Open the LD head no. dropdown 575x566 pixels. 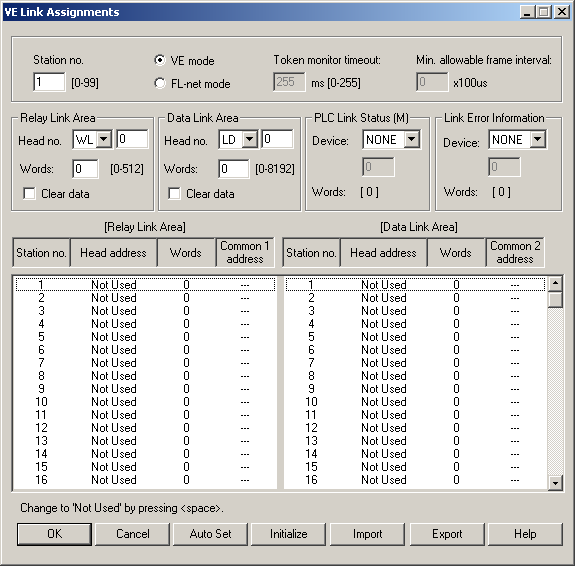(249, 139)
